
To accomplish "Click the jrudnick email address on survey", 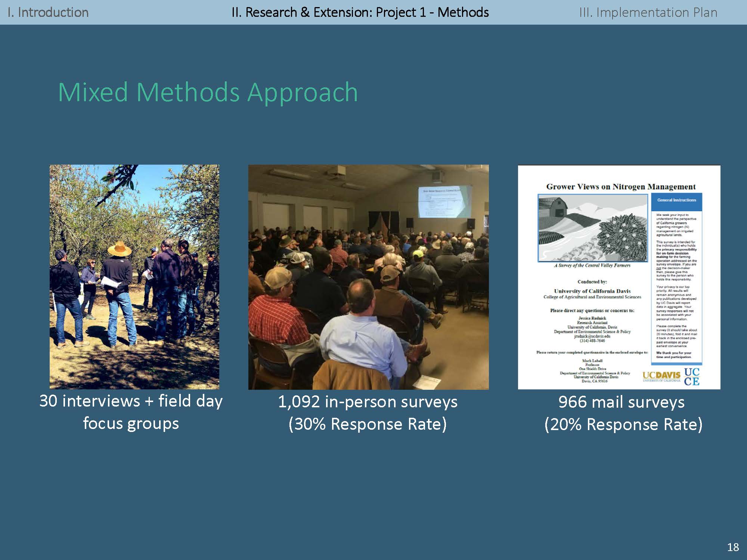I will [592, 336].
